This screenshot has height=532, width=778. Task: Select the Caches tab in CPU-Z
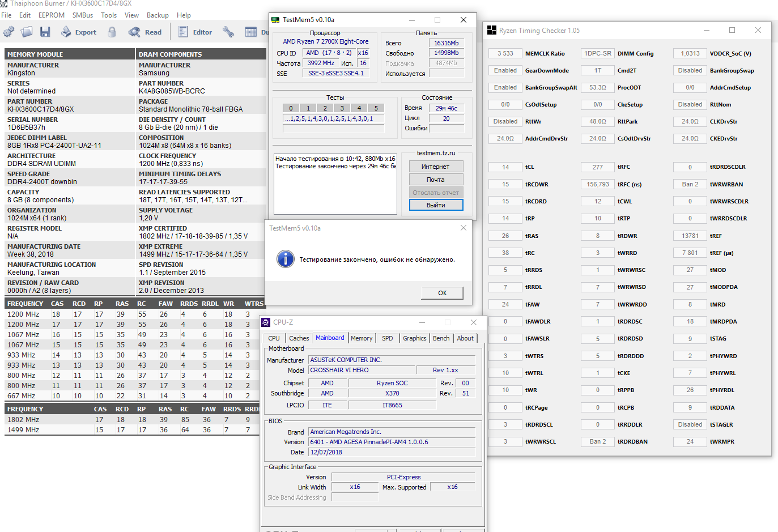tap(299, 338)
